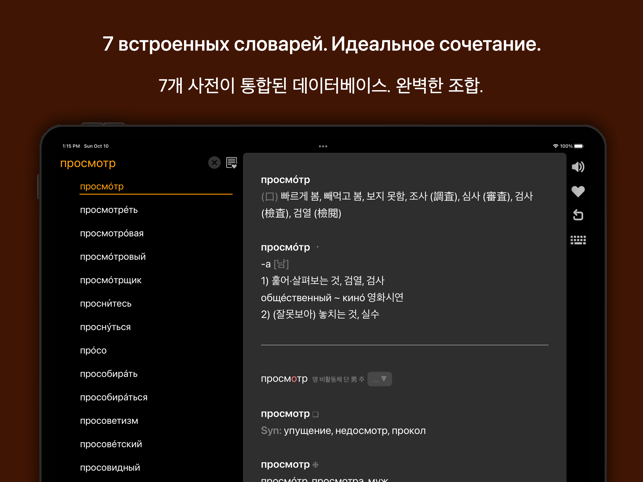Clear the search field with X icon
This screenshot has width=643, height=482.
[214, 162]
